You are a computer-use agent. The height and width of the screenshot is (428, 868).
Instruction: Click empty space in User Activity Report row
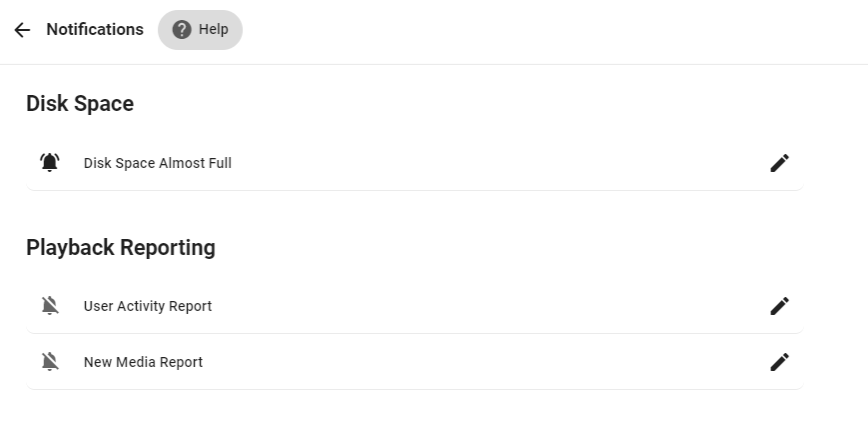tap(499, 306)
